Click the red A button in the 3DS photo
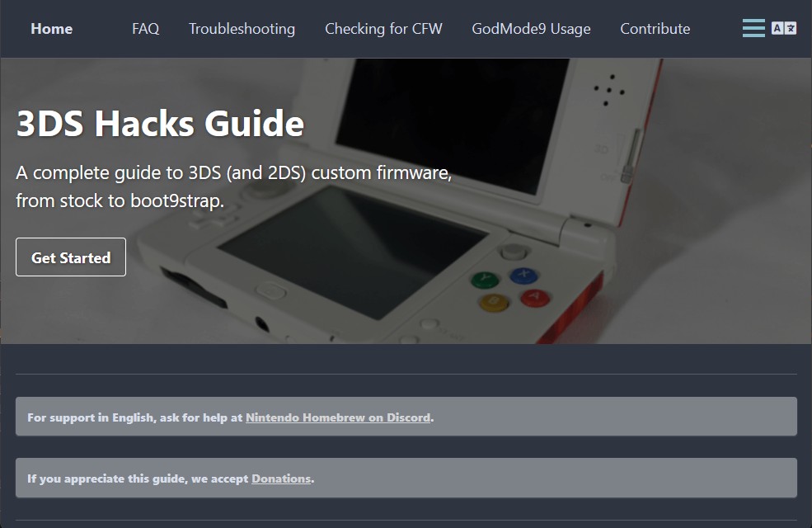 (x=535, y=298)
